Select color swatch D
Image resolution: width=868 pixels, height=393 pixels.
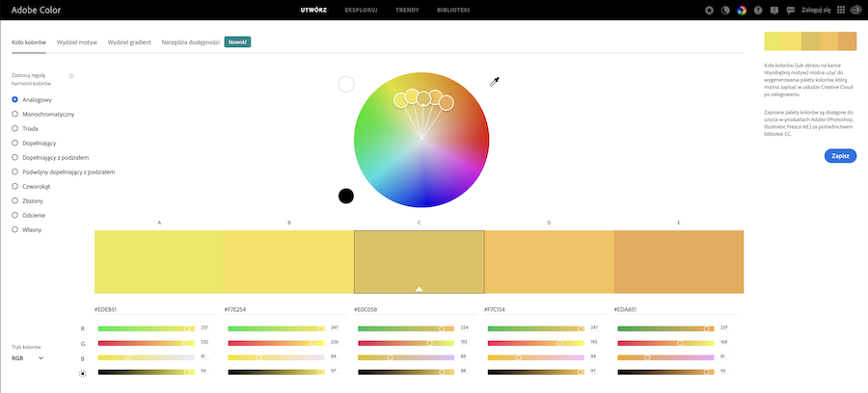click(x=549, y=262)
